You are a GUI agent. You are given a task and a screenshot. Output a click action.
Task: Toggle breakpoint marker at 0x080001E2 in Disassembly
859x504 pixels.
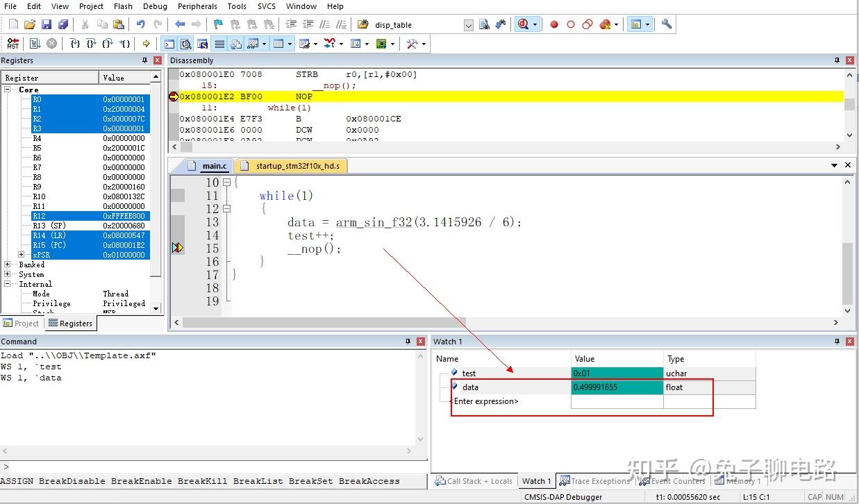pyautogui.click(x=174, y=96)
